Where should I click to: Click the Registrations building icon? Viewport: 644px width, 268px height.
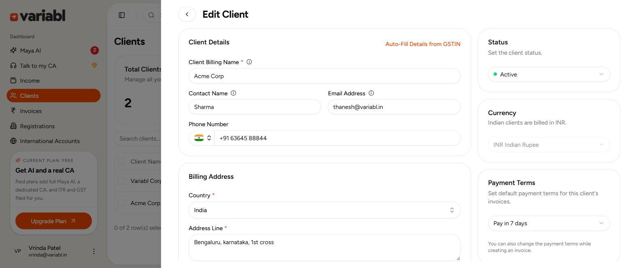(14, 126)
